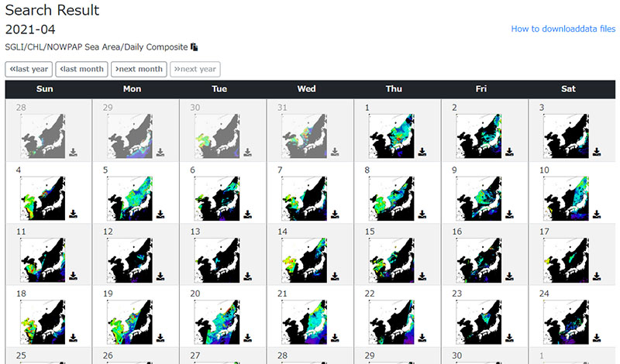
Task: Click the Wed column header
Action: coord(306,89)
